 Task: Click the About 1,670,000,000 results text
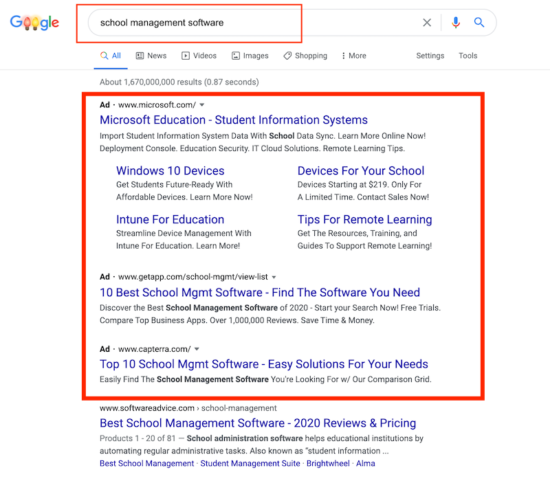[x=179, y=82]
